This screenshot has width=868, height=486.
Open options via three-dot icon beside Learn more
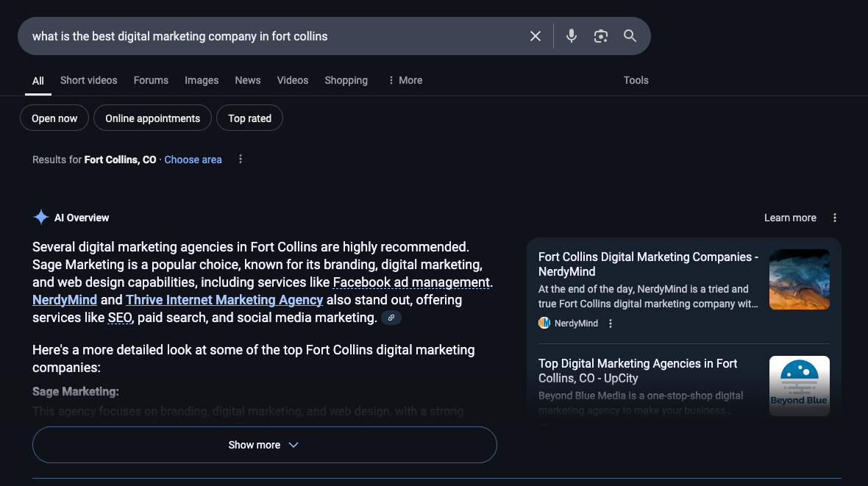pos(834,218)
